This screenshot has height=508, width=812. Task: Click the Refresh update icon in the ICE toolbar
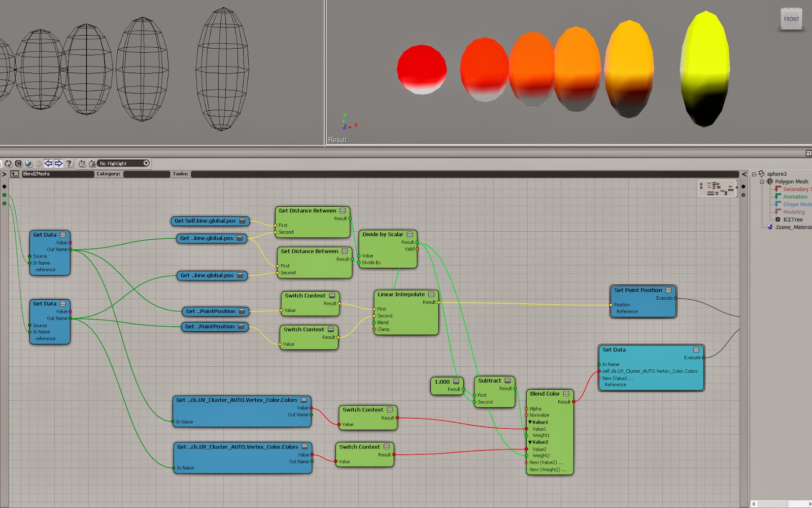(8, 164)
